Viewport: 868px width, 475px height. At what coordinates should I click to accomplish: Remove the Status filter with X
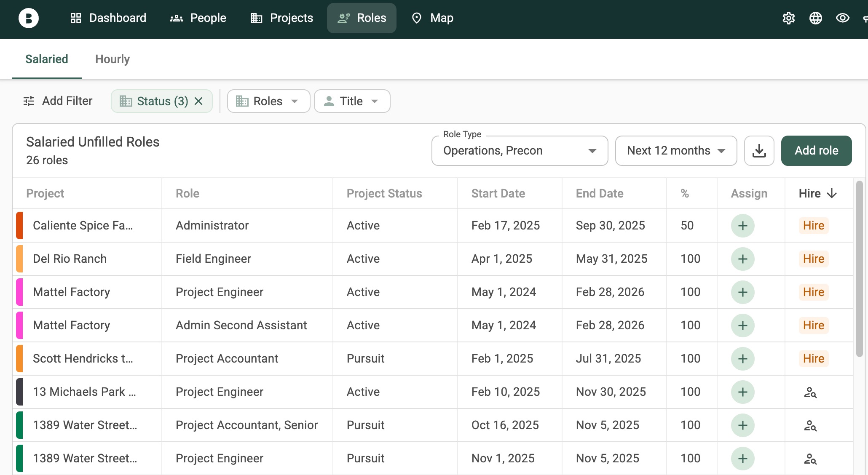click(x=198, y=101)
